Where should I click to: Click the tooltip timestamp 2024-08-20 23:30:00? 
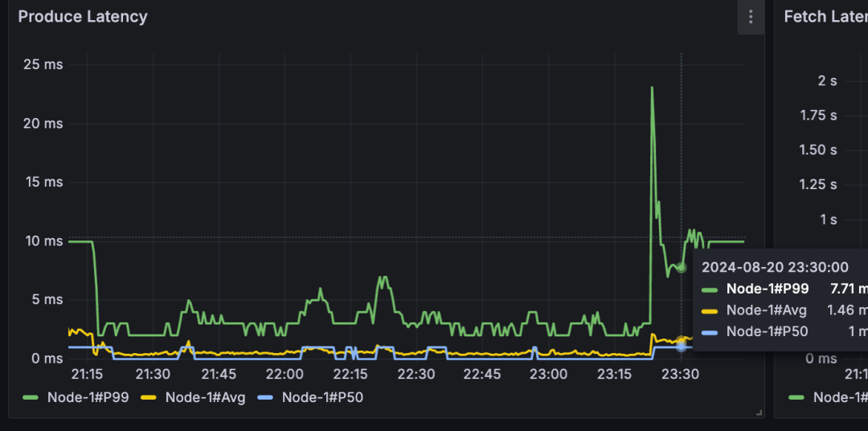coord(775,268)
